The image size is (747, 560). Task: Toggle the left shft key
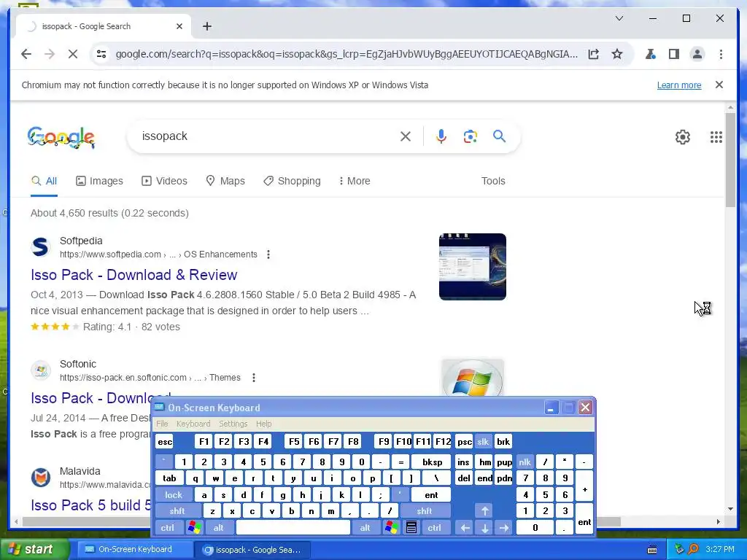point(177,511)
